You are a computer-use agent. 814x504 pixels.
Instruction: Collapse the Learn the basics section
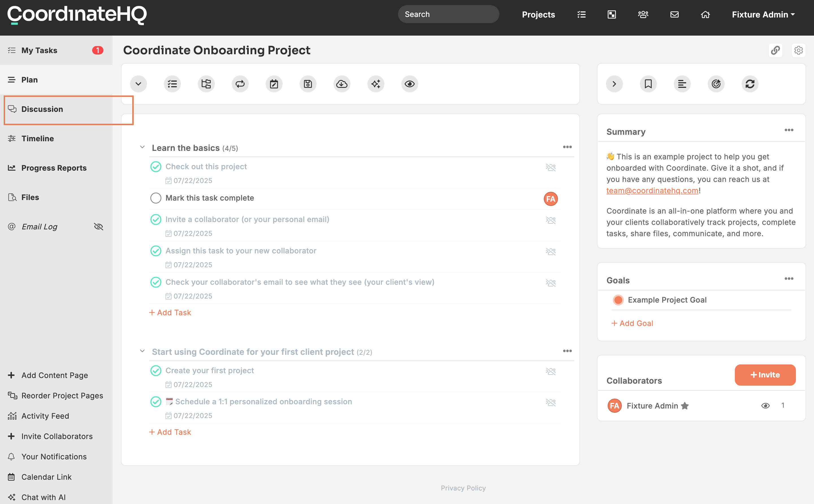[142, 147]
